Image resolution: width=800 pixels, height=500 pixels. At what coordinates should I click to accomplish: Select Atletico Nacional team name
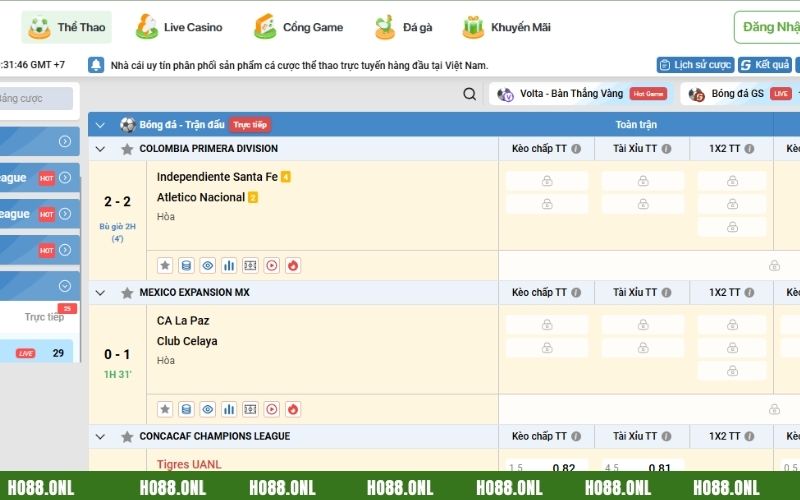click(x=201, y=197)
